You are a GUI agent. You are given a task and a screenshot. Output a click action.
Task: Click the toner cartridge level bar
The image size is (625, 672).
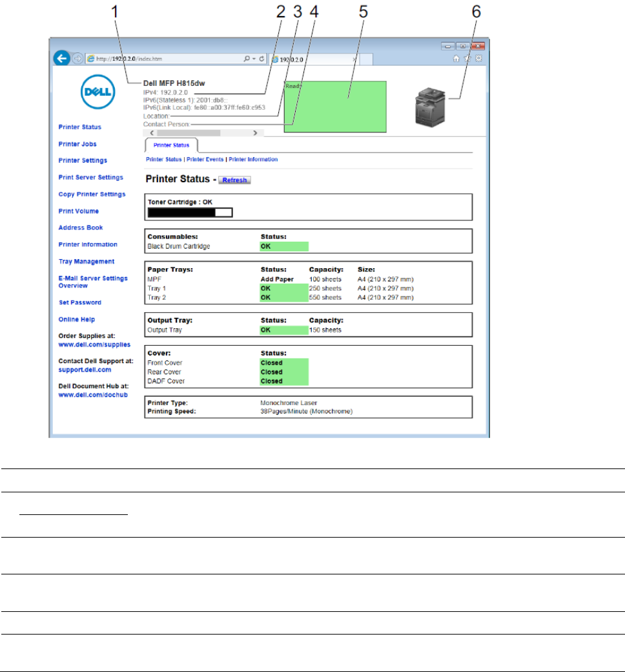[190, 213]
